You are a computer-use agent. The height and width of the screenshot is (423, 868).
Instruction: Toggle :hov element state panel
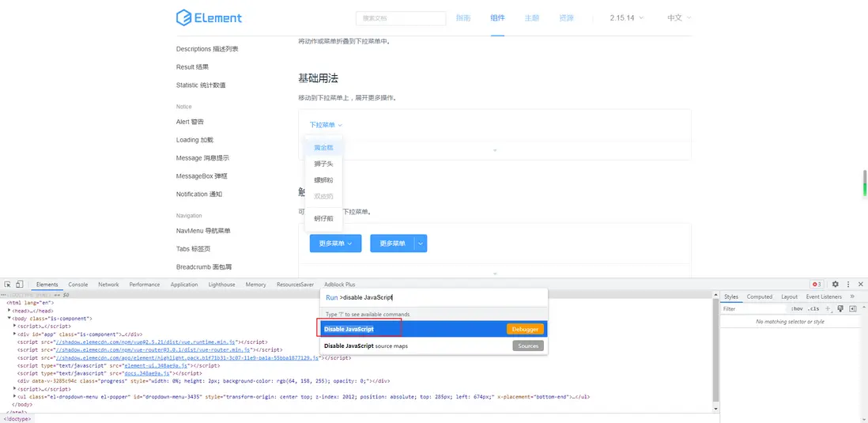tap(797, 309)
